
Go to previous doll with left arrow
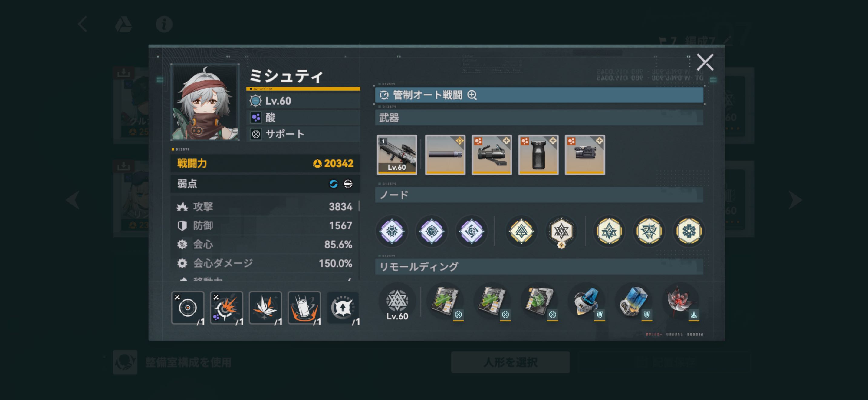click(x=73, y=200)
